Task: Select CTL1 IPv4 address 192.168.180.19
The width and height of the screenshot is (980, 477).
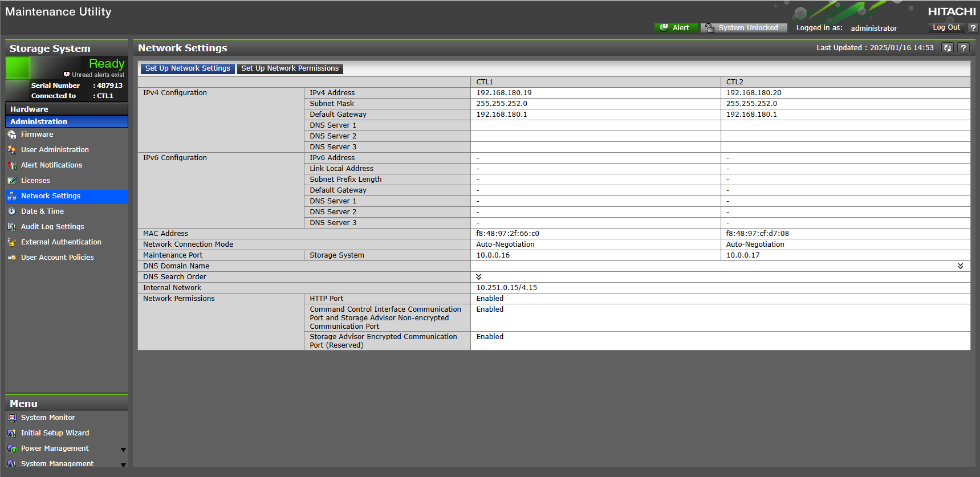Action: tap(504, 93)
